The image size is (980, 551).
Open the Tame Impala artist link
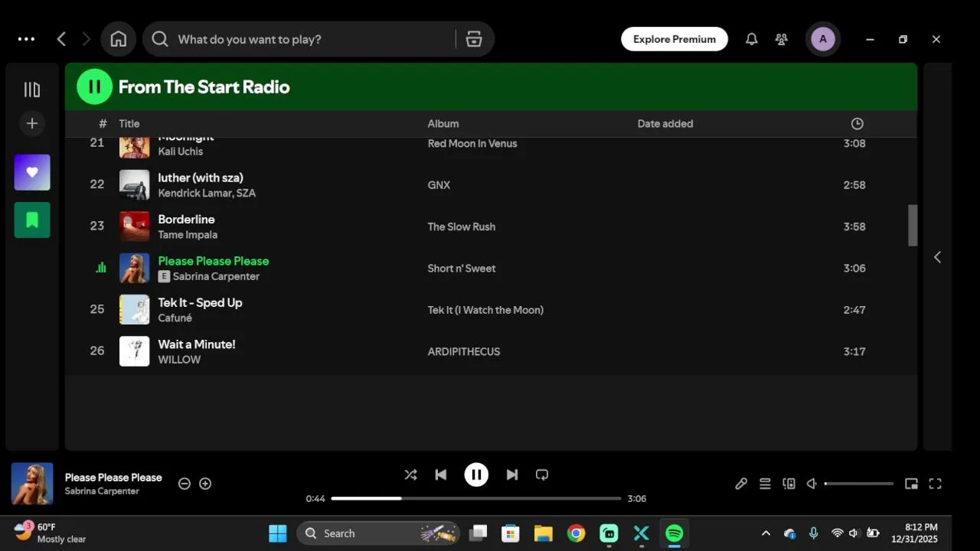[x=188, y=235]
